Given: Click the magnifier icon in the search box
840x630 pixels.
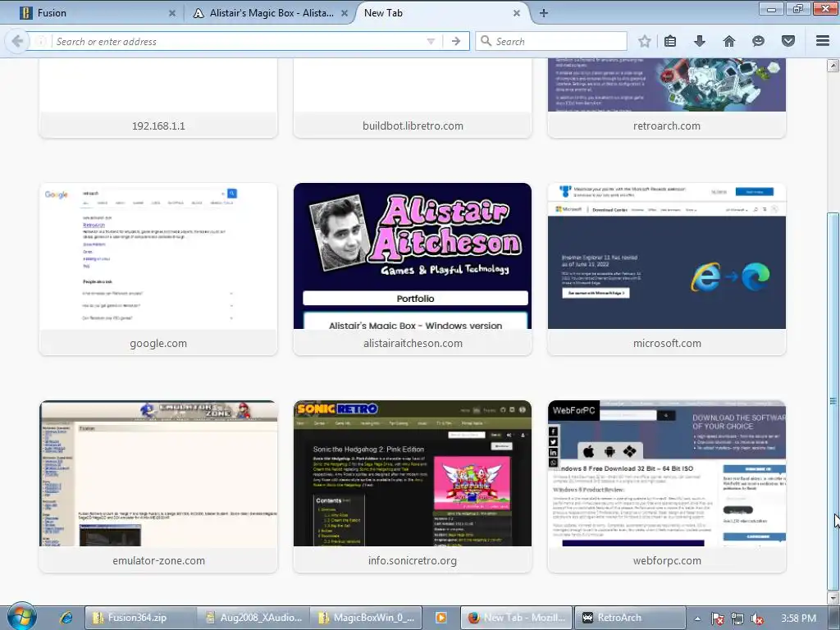Looking at the screenshot, I should tap(486, 41).
